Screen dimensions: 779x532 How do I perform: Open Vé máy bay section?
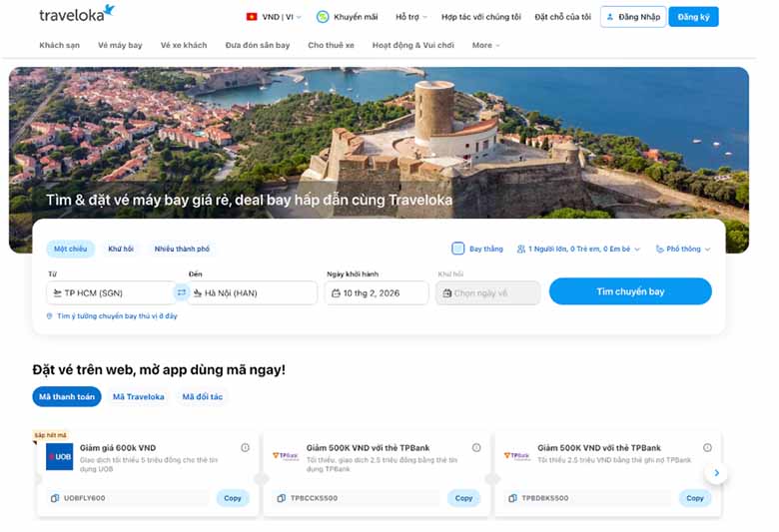click(120, 45)
